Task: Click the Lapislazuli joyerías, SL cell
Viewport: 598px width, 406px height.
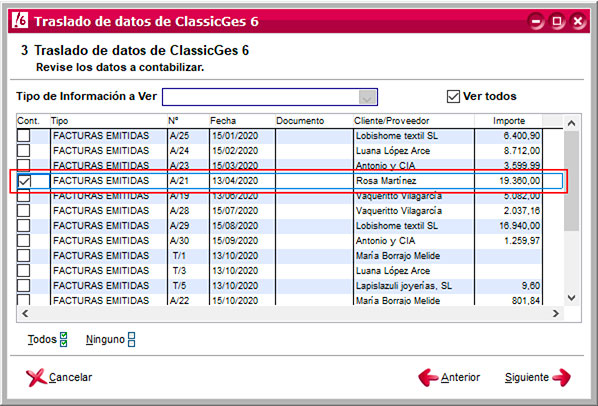Action: point(414,286)
